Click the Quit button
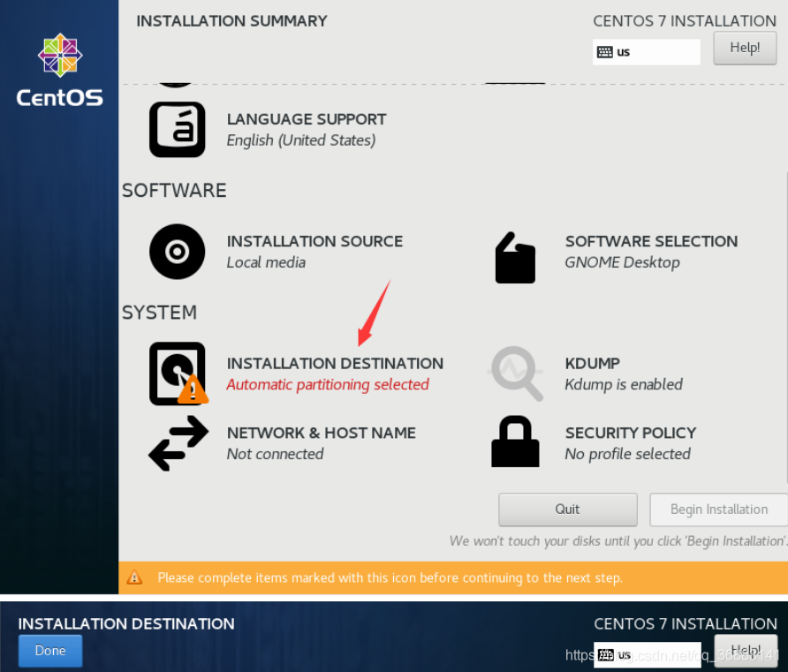Image resolution: width=788 pixels, height=672 pixels. (x=568, y=510)
